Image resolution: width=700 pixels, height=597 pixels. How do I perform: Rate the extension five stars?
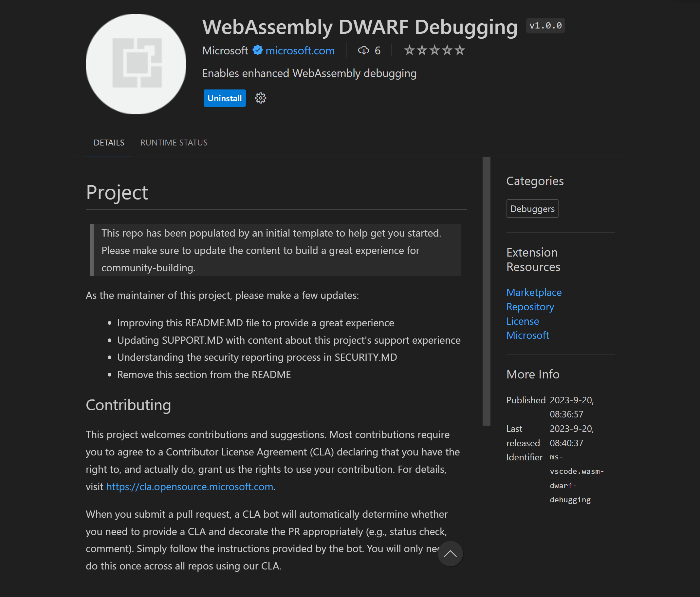(x=459, y=50)
